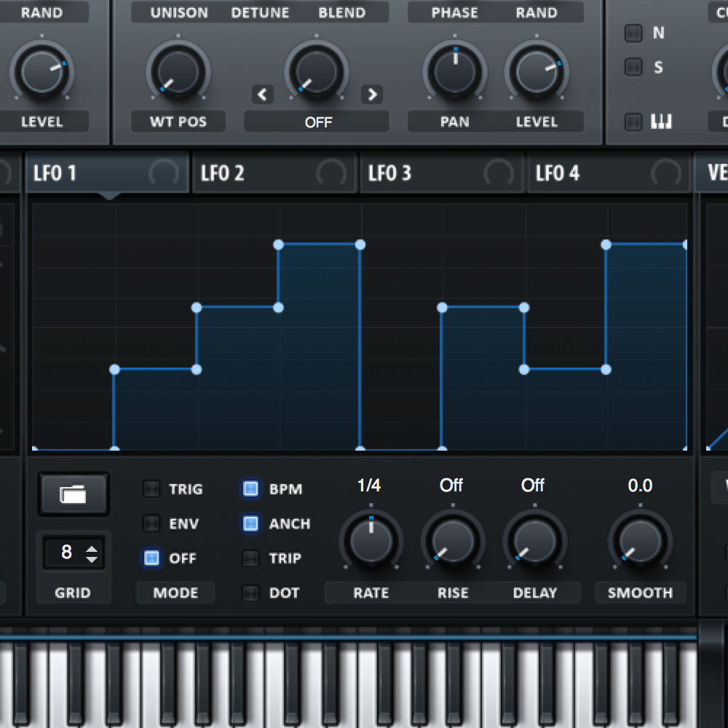This screenshot has width=728, height=728.
Task: Click the UNISON label
Action: click(179, 12)
